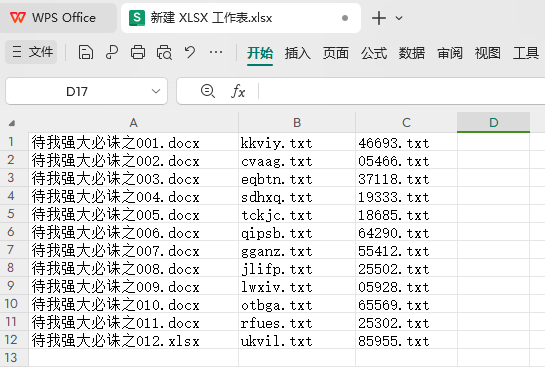Click the WPS Office home tab
The height and width of the screenshot is (367, 545).
tap(58, 18)
